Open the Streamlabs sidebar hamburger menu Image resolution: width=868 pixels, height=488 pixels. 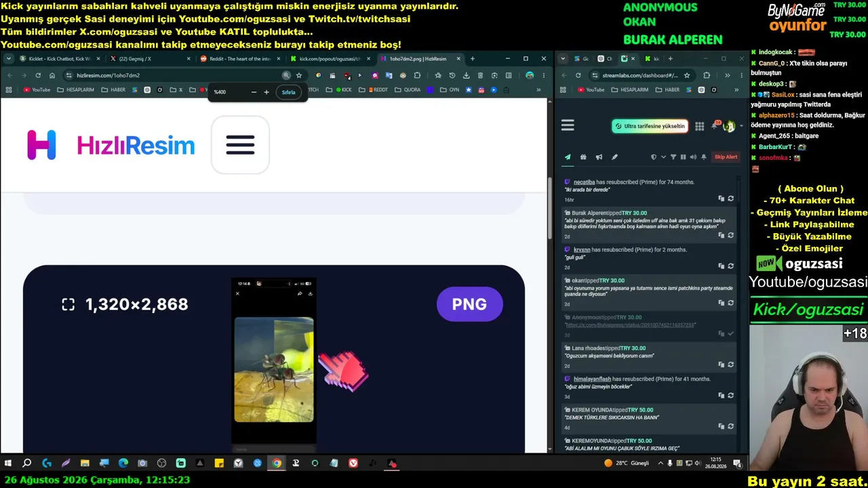click(568, 125)
